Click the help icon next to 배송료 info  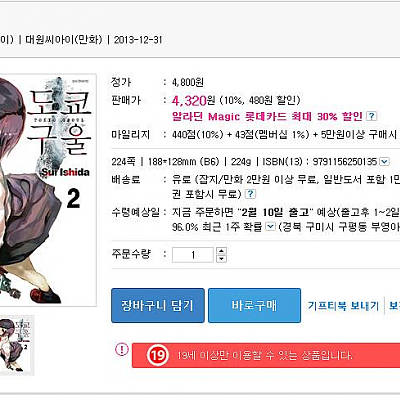click(250, 194)
